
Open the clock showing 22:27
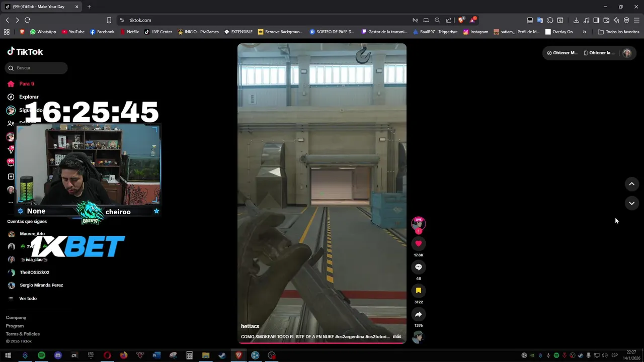(631, 355)
